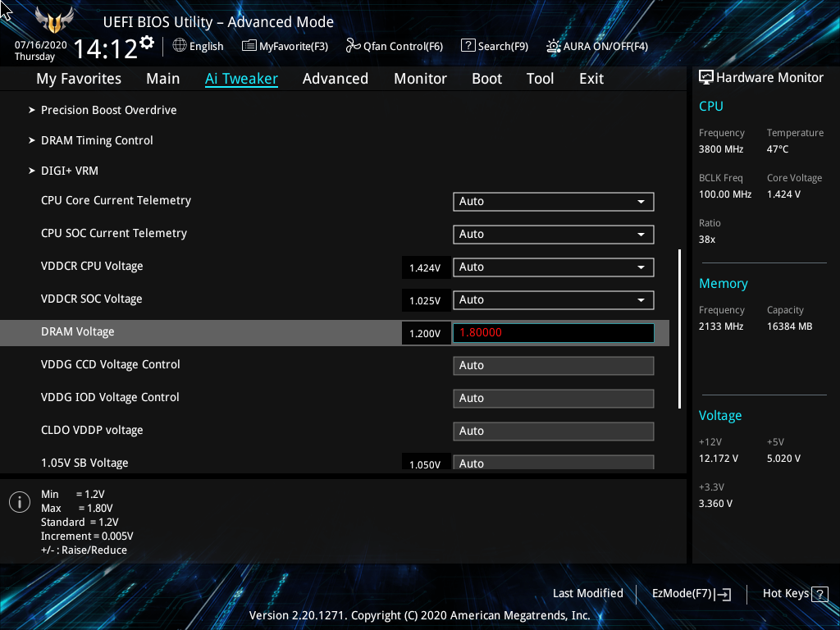Screen dimensions: 840x630
Task: Click the Version 2.20.1271 copyright text
Action: pyautogui.click(x=419, y=615)
